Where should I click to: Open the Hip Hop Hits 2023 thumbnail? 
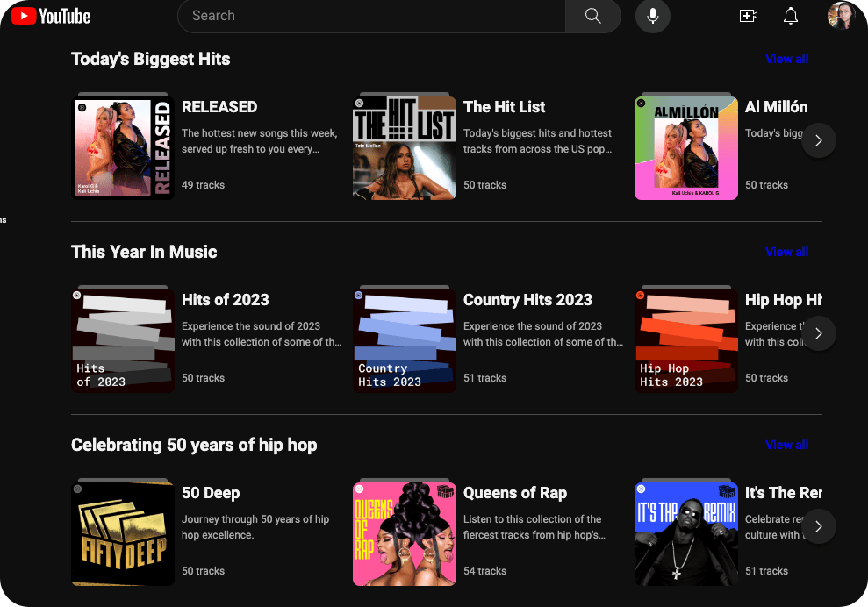coord(685,341)
